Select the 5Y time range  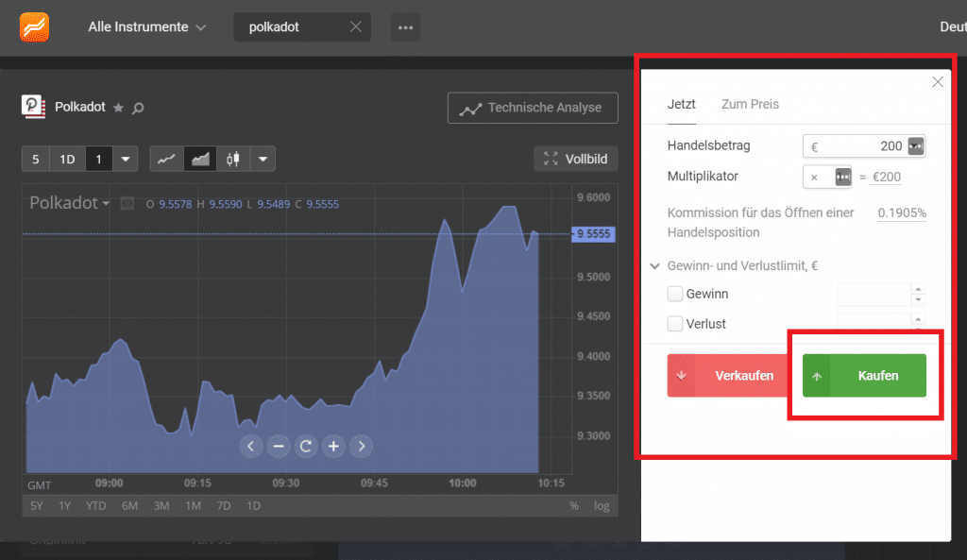(x=37, y=506)
